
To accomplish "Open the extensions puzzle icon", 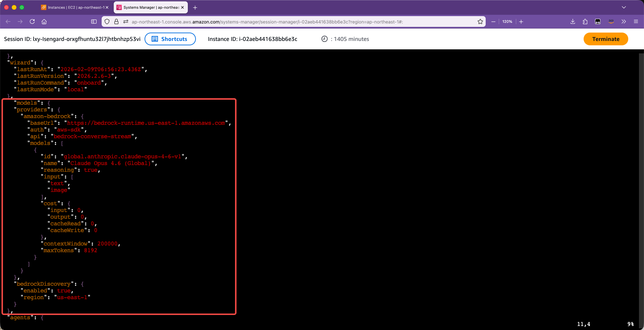I will tap(585, 21).
